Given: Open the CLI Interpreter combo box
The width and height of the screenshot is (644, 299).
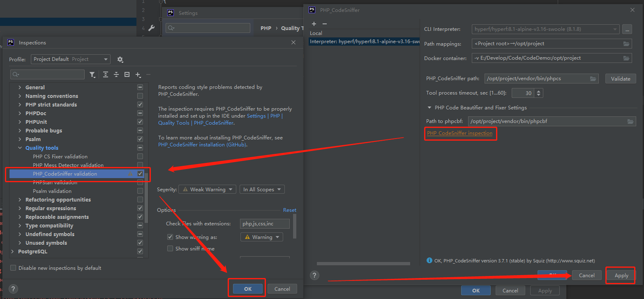Looking at the screenshot, I should pos(545,29).
